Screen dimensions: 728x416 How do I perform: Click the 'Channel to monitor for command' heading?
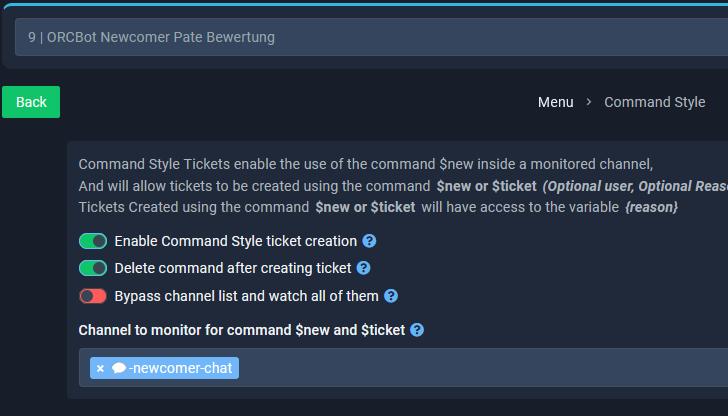tap(242, 330)
